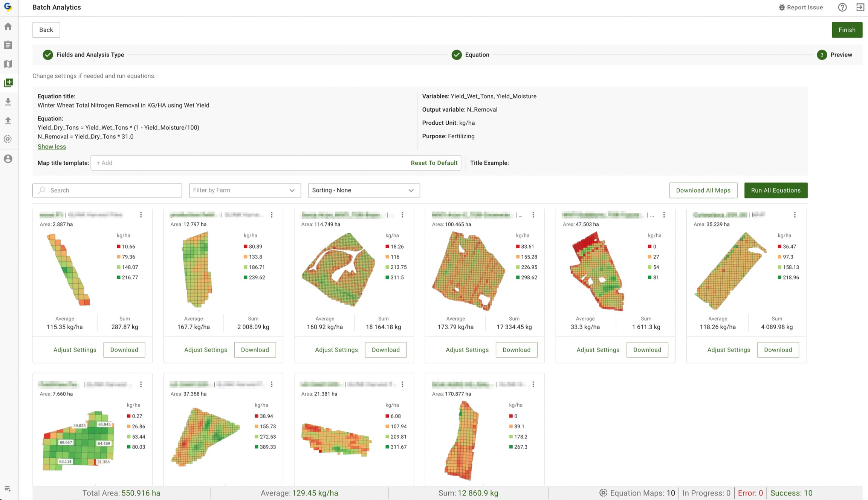
Task: Click the red legend swatch for 10.66 kg/ha
Action: [118, 246]
